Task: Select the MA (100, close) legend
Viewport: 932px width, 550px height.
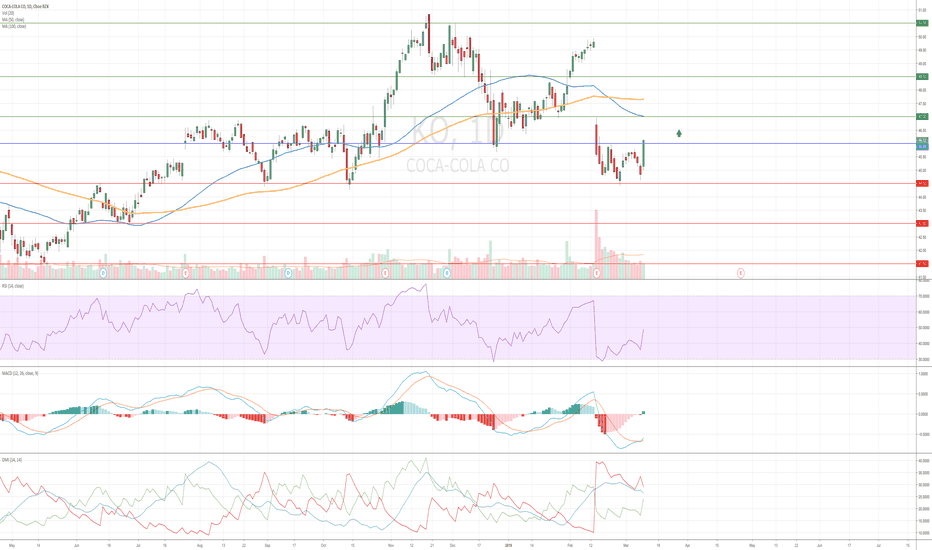Action: point(13,26)
